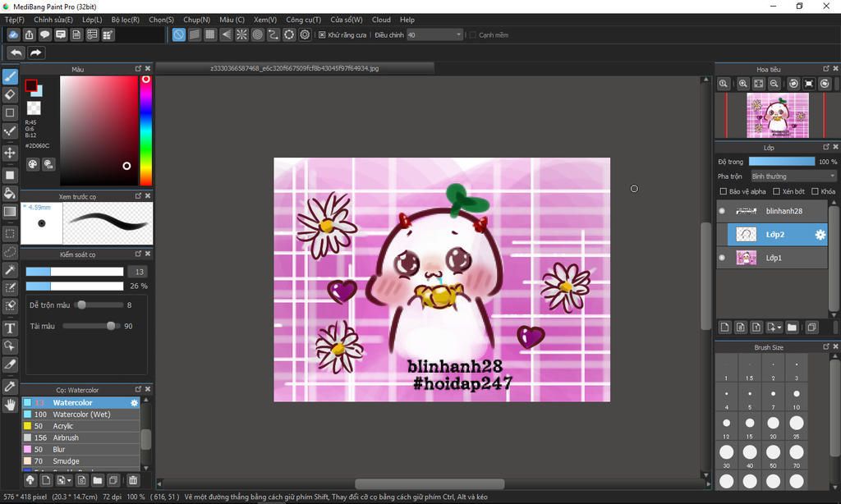Pick a hue on the rainbow bar
Viewport: 841px width, 504px height.
tap(146, 131)
